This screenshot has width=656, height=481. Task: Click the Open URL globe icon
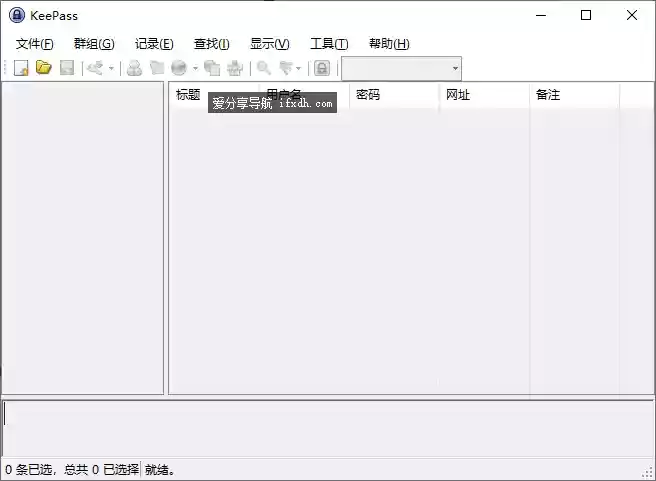[x=179, y=68]
